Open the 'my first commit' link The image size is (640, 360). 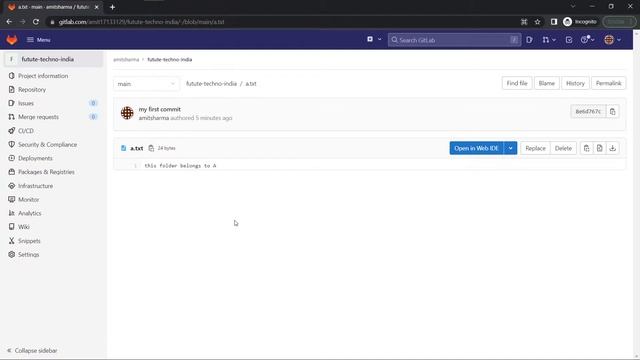pyautogui.click(x=160, y=109)
